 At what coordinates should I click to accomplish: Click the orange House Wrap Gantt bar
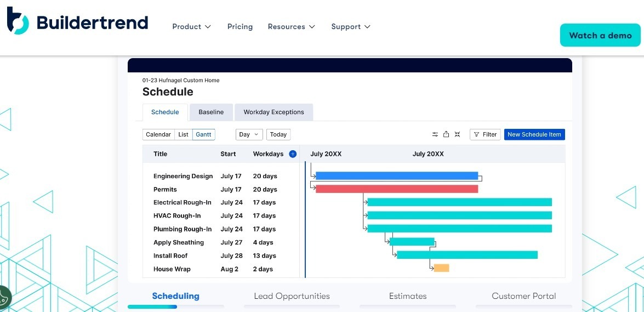click(x=442, y=268)
